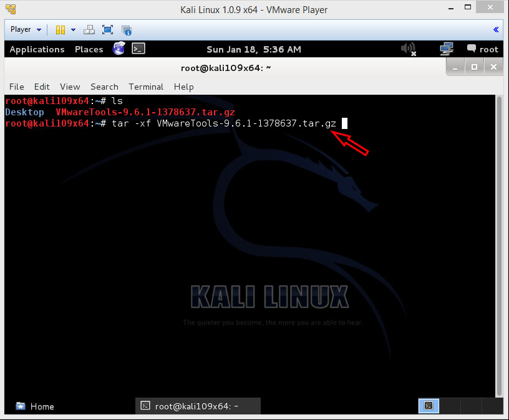Viewport: 509px width, 420px height.
Task: Open the Places menu
Action: (x=89, y=49)
